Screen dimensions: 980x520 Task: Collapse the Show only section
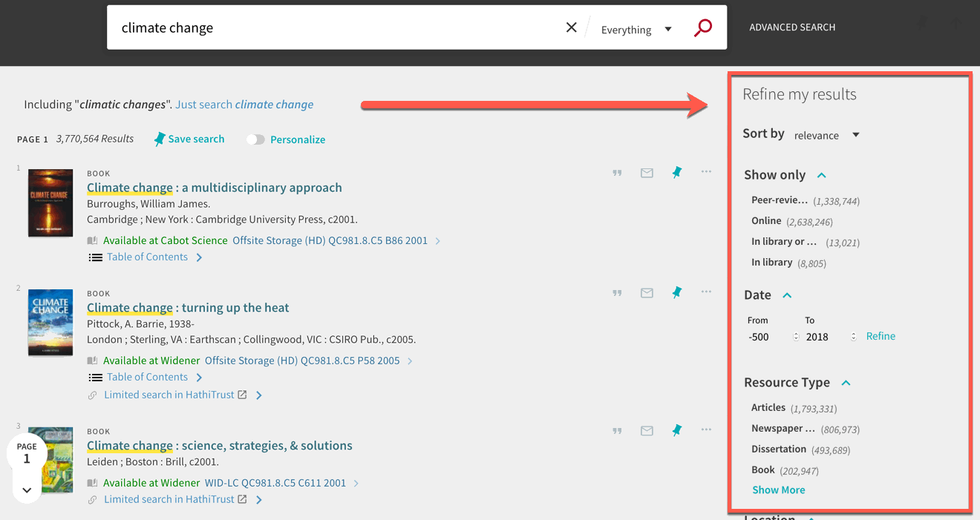coord(821,175)
